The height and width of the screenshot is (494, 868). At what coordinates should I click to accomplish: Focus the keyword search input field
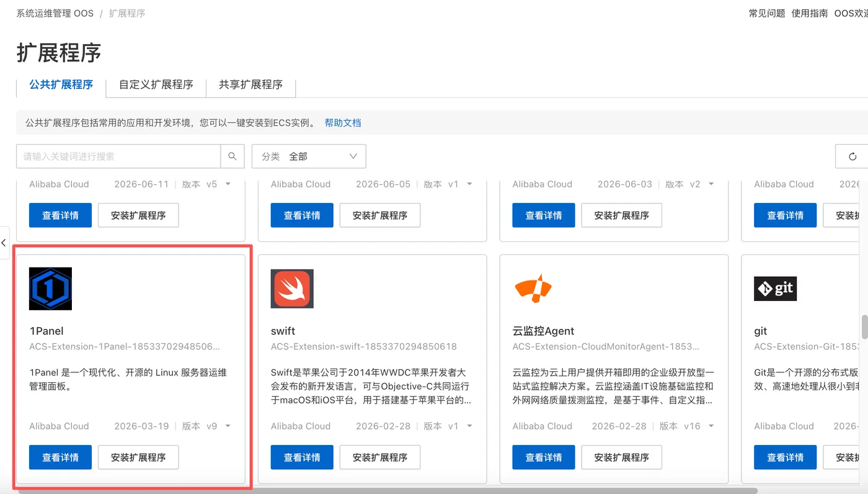coord(118,156)
